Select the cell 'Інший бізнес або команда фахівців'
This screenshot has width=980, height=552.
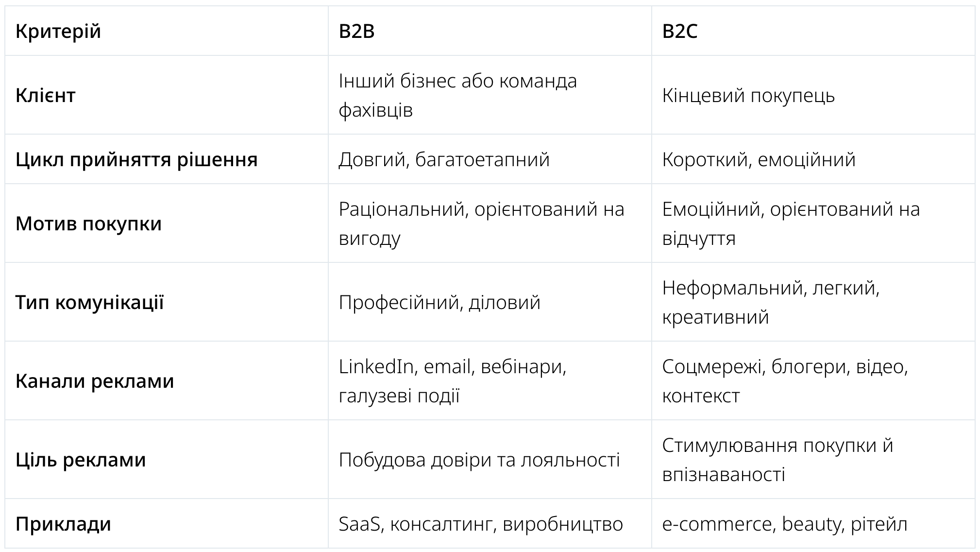457,95
